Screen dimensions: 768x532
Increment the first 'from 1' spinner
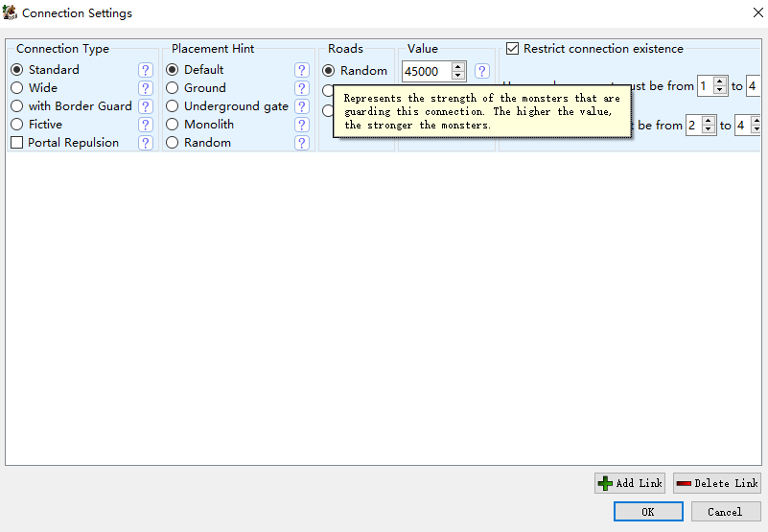tap(720, 81)
